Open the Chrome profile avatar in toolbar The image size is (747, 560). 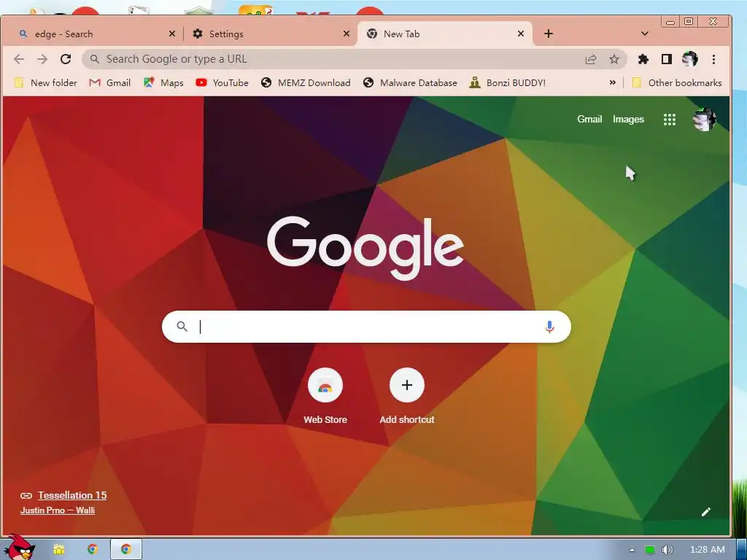click(690, 59)
